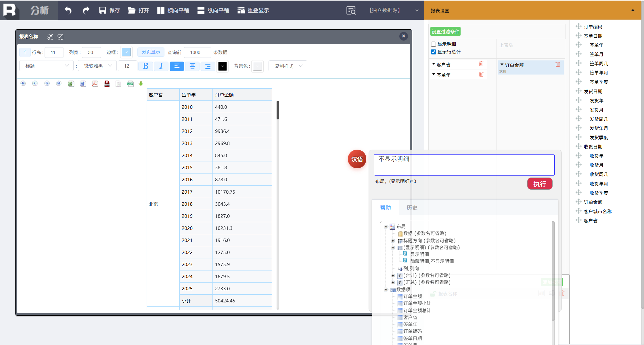Expand the 标题方向 tree node
This screenshot has width=644, height=345.
(392, 241)
